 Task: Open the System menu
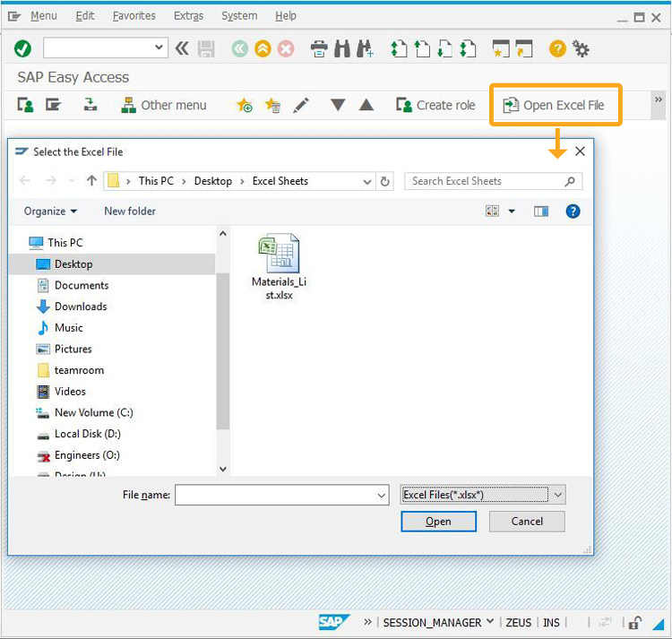(239, 16)
